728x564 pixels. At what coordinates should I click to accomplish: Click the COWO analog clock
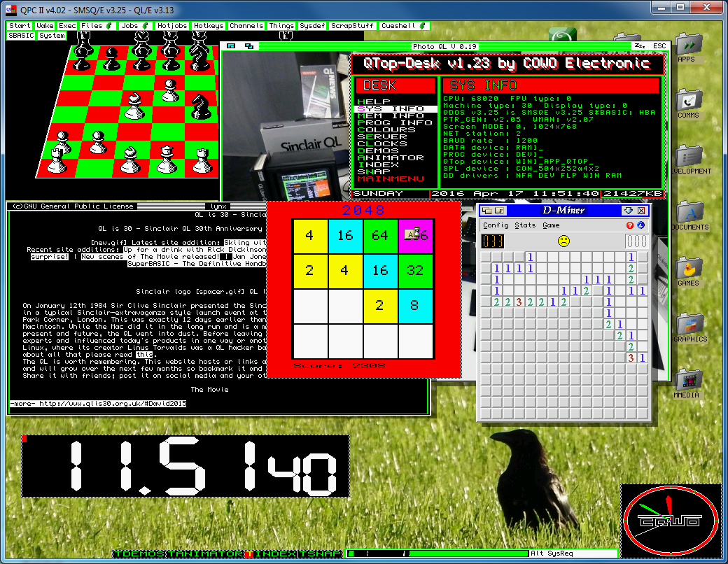point(670,521)
